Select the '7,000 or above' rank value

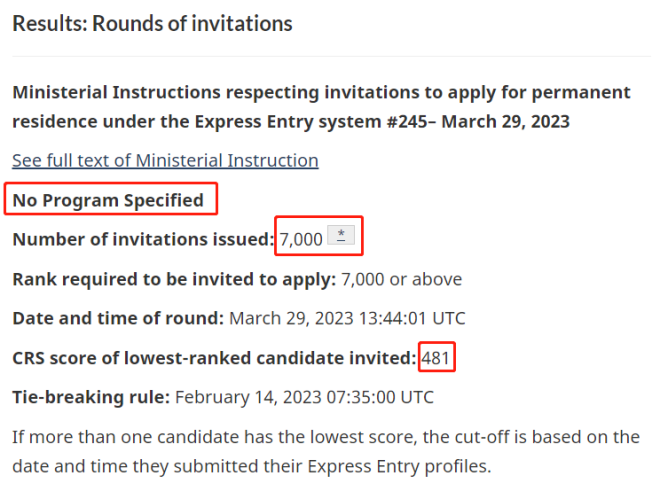[402, 279]
